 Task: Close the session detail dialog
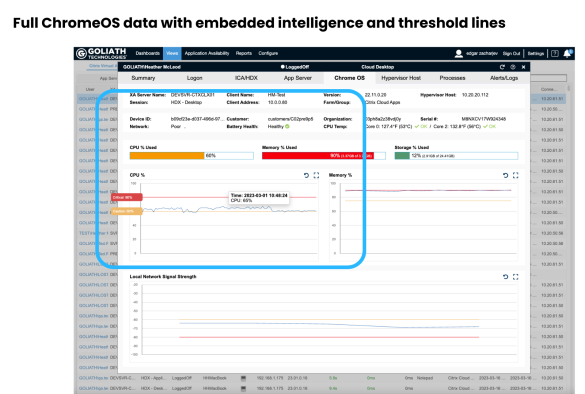point(523,67)
